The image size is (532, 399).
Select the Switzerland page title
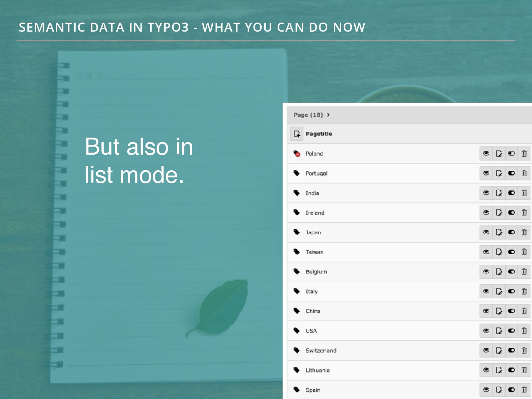[x=321, y=351]
